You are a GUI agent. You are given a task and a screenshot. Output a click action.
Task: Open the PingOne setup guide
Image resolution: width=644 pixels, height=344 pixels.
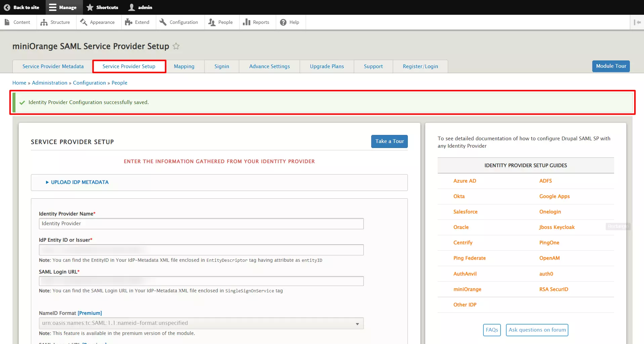tap(549, 243)
